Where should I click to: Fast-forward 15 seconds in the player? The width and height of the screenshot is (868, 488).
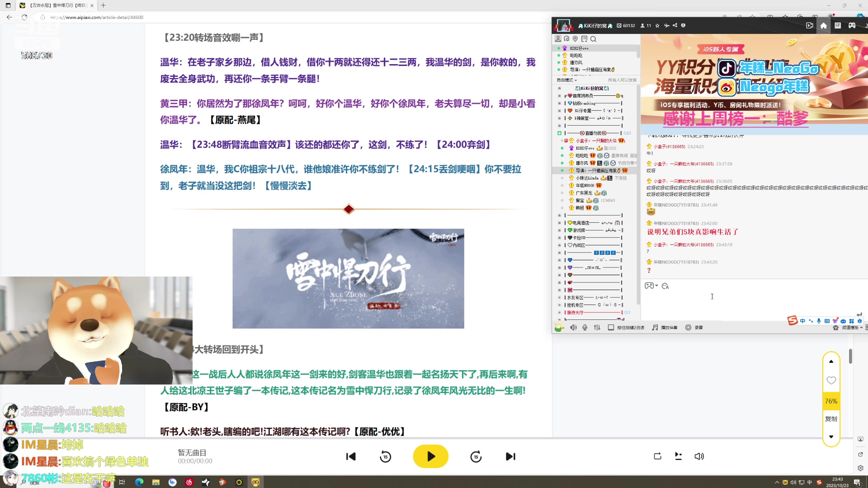point(476,456)
